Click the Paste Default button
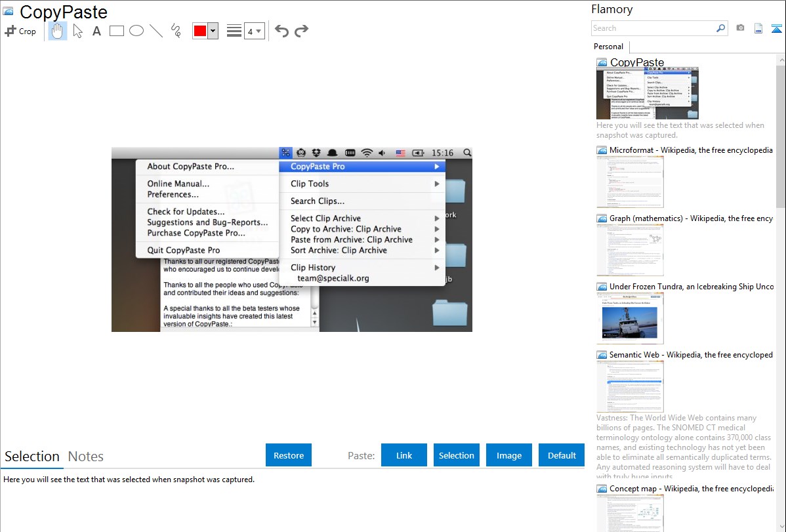 [562, 455]
